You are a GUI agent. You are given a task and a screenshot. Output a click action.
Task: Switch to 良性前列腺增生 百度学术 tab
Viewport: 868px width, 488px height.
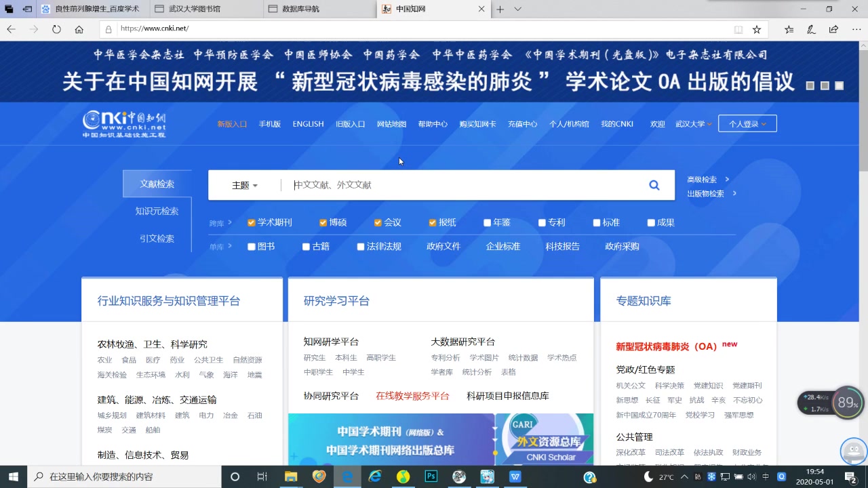pyautogui.click(x=93, y=9)
